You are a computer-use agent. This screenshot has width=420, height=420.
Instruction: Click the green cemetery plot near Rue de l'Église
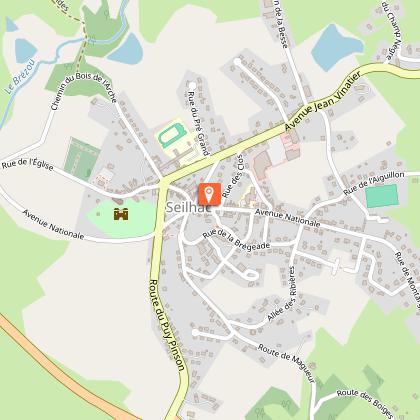(x=82, y=158)
